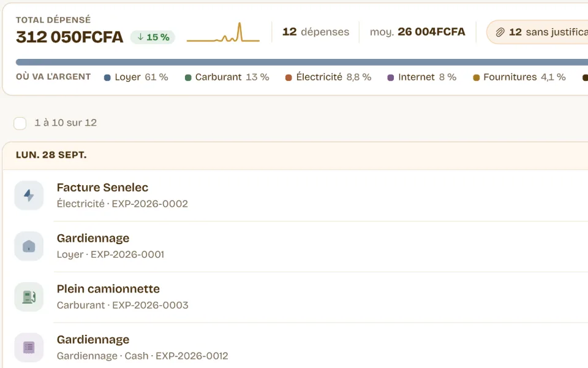Viewport: 588px width, 368px height.
Task: Click the 1 à 10 sur 12 pagination text
Action: [x=66, y=123]
